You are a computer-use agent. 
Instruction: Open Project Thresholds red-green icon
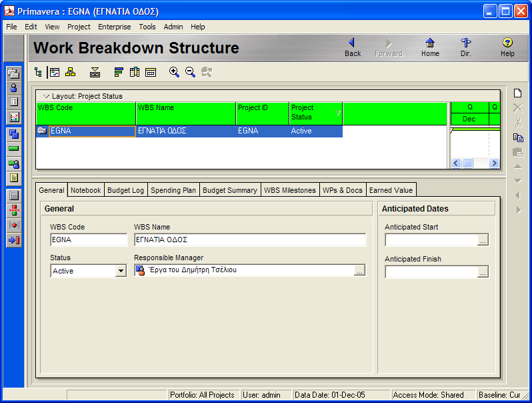coord(14,210)
